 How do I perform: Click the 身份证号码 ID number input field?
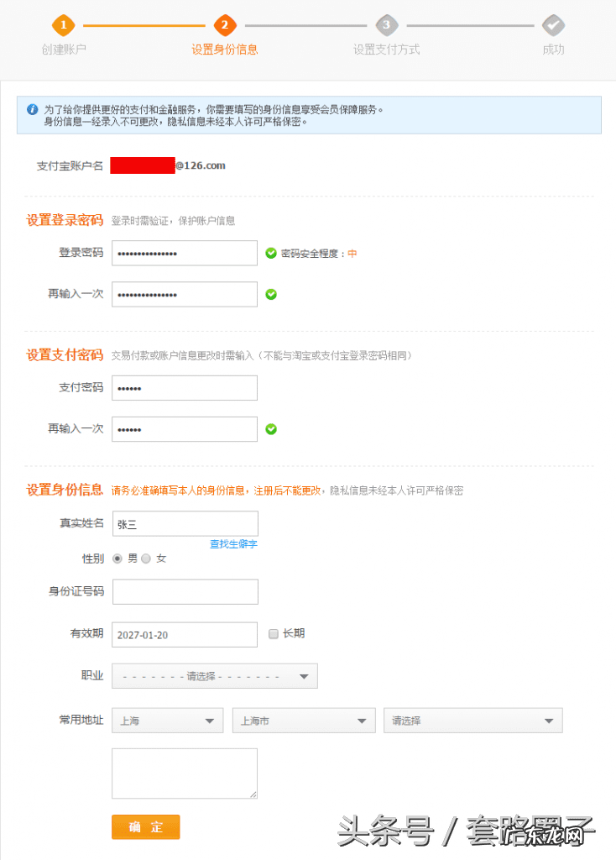click(x=184, y=591)
